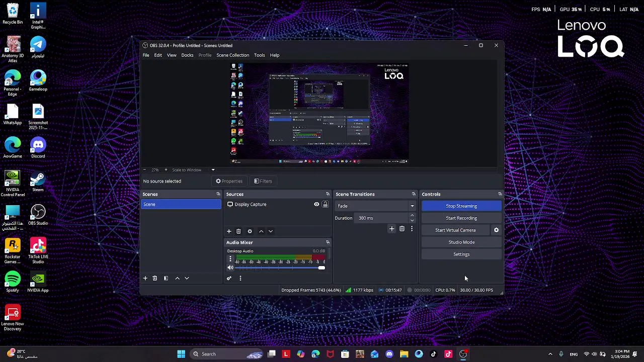Open Steam desktop shortcut
The height and width of the screenshot is (362, 644).
(38, 182)
